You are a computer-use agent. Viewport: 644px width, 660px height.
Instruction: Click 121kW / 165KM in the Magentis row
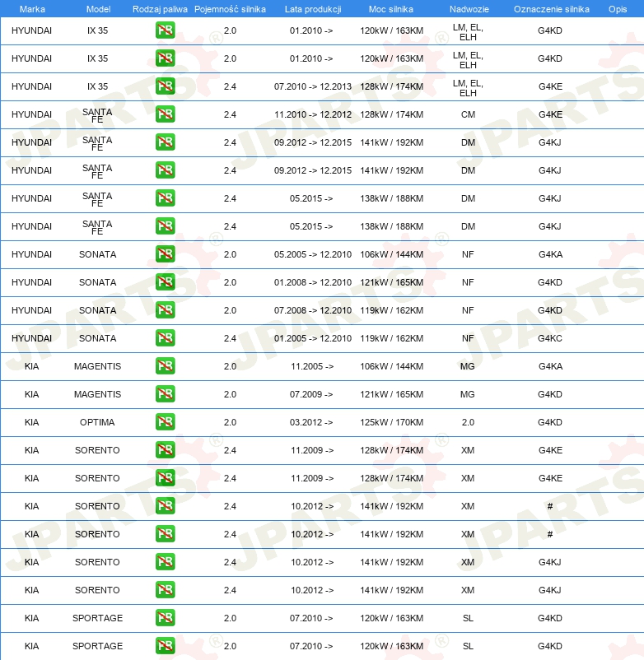pos(392,394)
